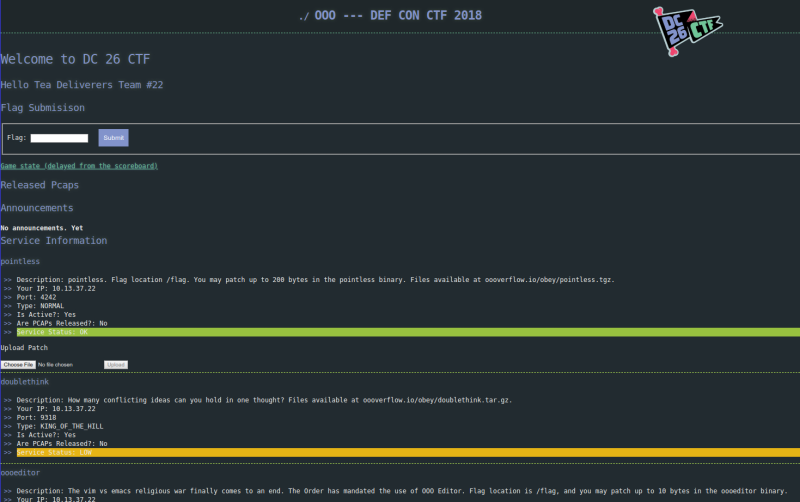The height and width of the screenshot is (502, 800).
Task: Click the 'Port: 9318' line
Action: coord(36,417)
